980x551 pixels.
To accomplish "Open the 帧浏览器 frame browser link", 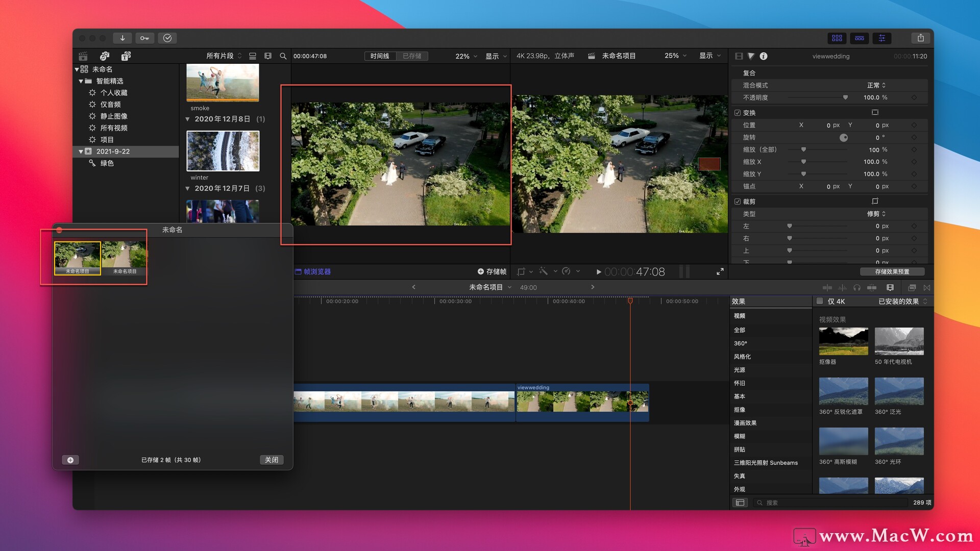I will (313, 271).
